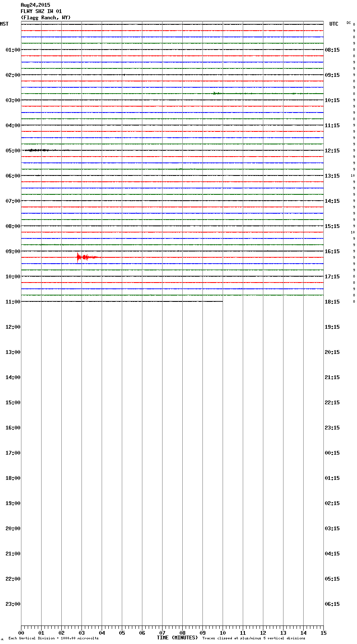Click the (Flagg Ranch, WY) location label
The image size is (357, 644).
46,18
